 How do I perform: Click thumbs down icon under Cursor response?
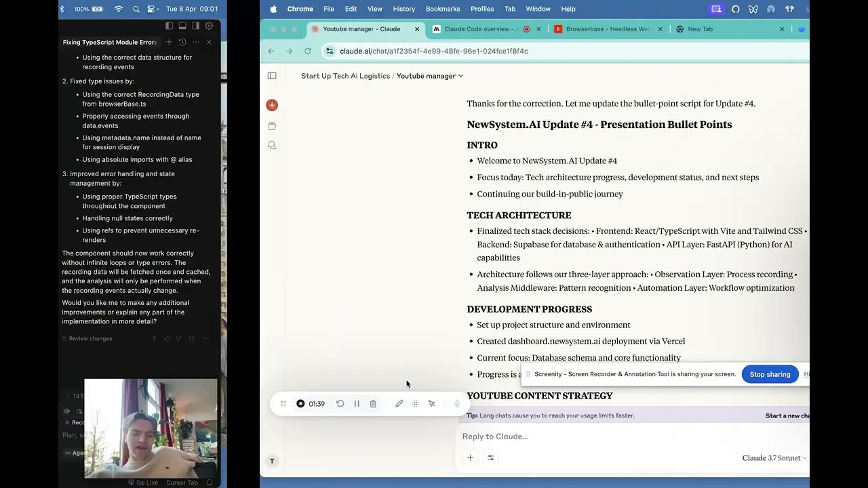coord(180,338)
